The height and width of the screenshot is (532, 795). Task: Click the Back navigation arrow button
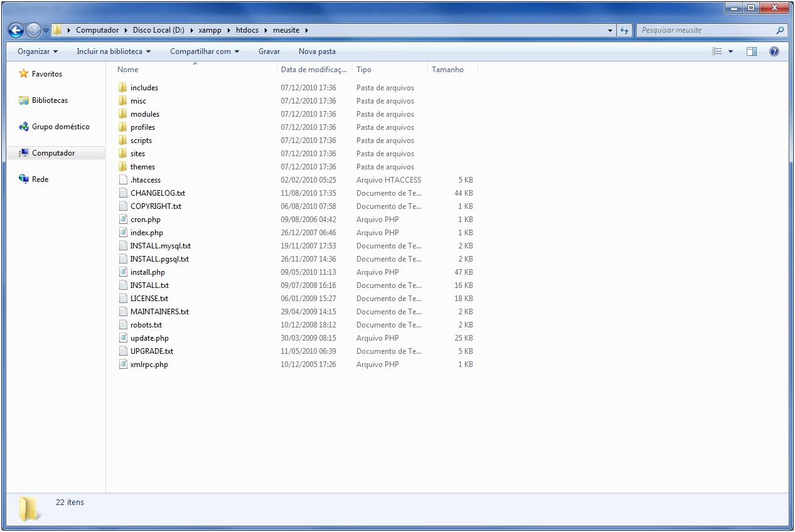click(16, 30)
